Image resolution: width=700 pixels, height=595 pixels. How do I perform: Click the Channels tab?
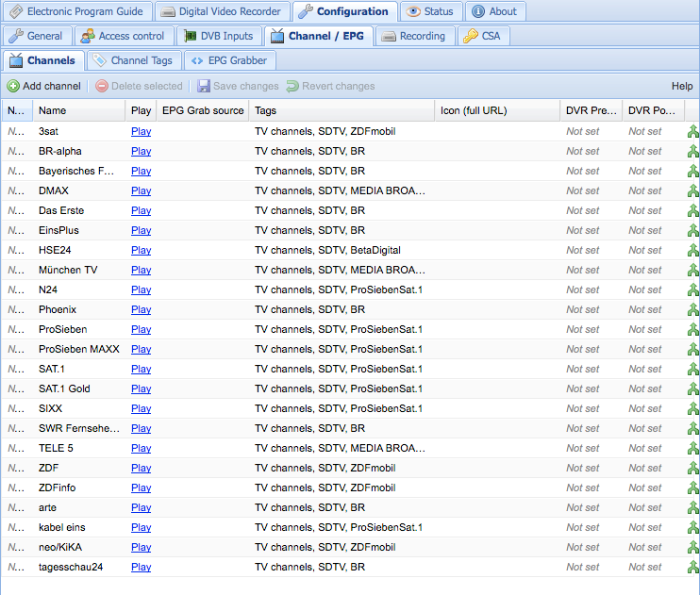tap(43, 60)
